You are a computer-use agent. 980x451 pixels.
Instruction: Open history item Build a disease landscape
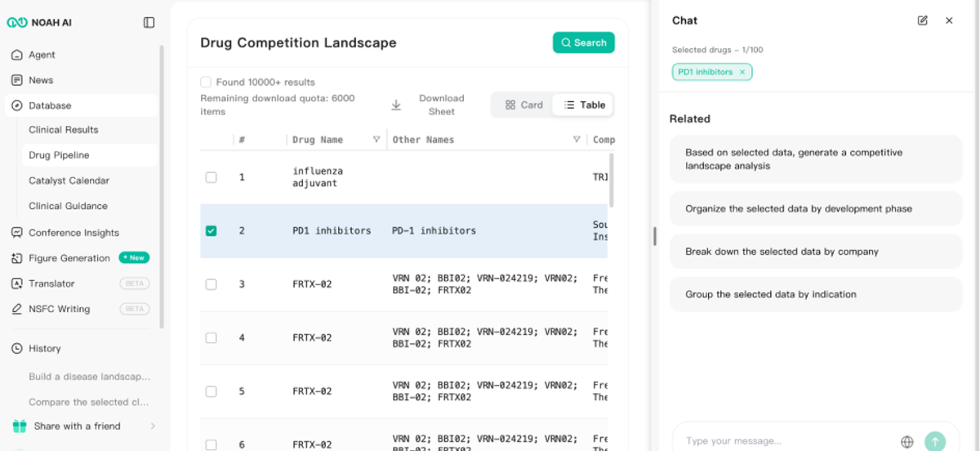click(90, 377)
